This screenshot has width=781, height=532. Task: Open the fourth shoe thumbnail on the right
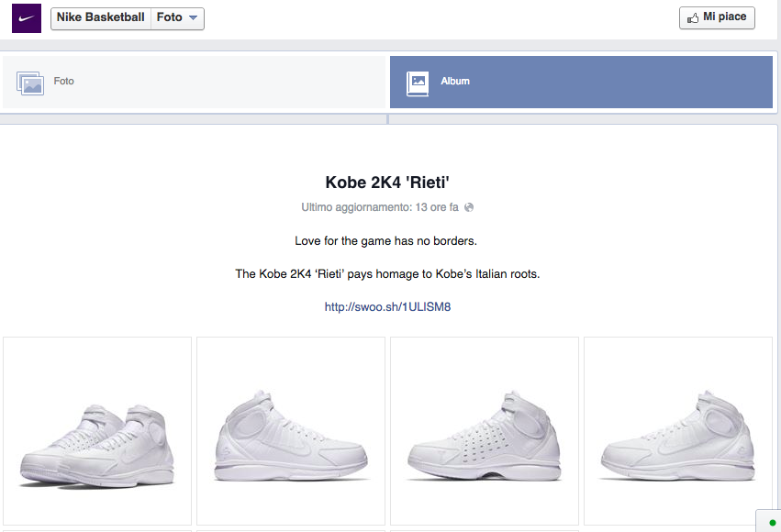677,430
